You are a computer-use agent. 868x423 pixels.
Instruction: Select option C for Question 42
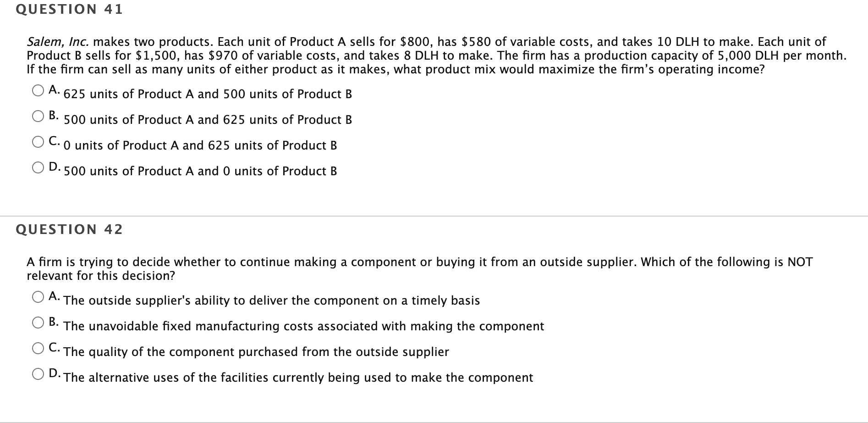38,347
